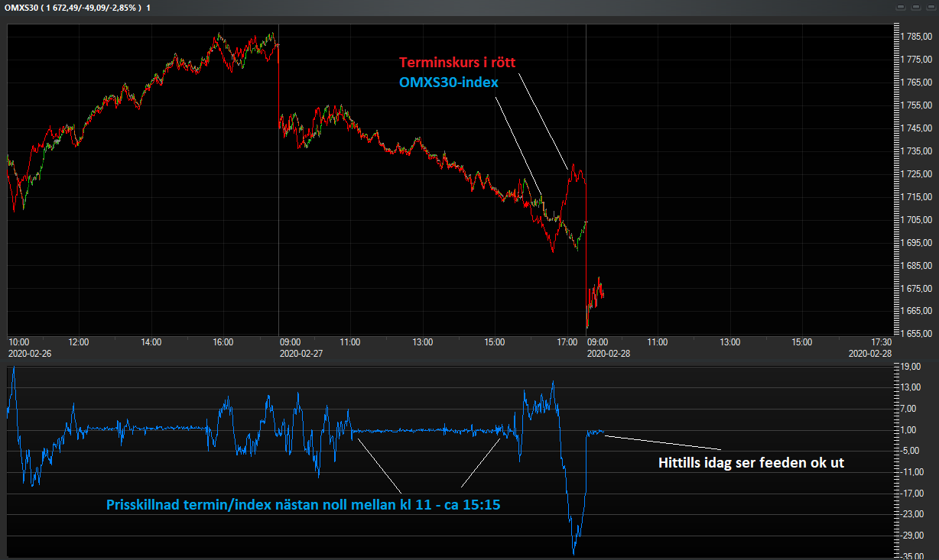Click the 13:00 time label on Feb 27
This screenshot has height=560, width=939.
coord(423,342)
